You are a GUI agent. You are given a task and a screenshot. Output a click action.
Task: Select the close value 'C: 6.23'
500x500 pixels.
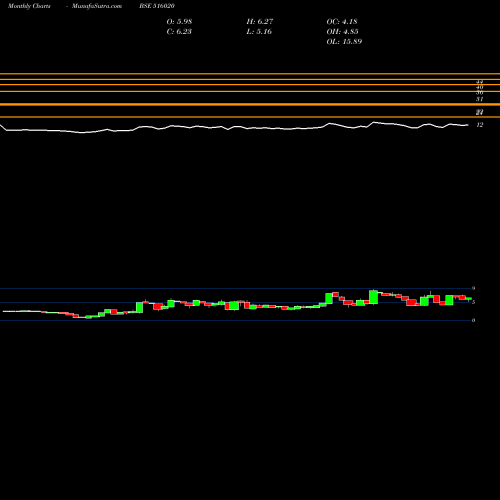[x=179, y=32]
